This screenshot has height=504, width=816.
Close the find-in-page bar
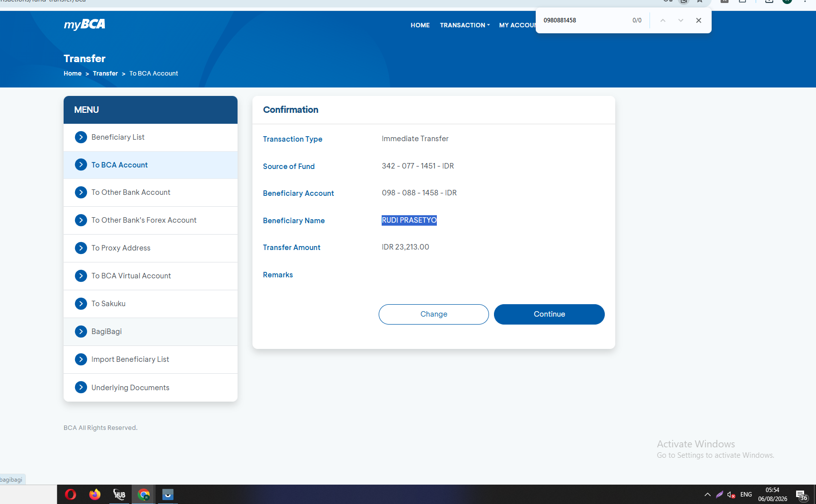coord(699,20)
